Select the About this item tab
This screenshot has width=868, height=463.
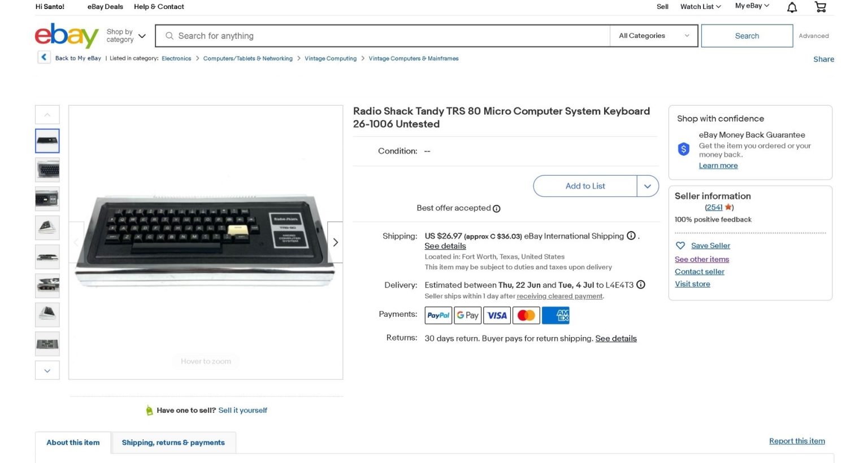73,443
